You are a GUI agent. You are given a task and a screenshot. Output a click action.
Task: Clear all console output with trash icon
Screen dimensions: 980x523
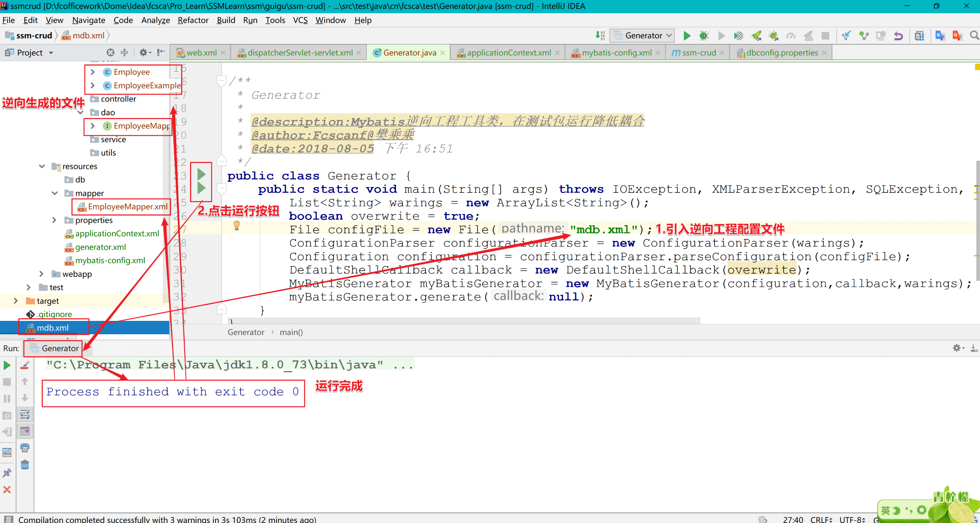click(x=25, y=465)
